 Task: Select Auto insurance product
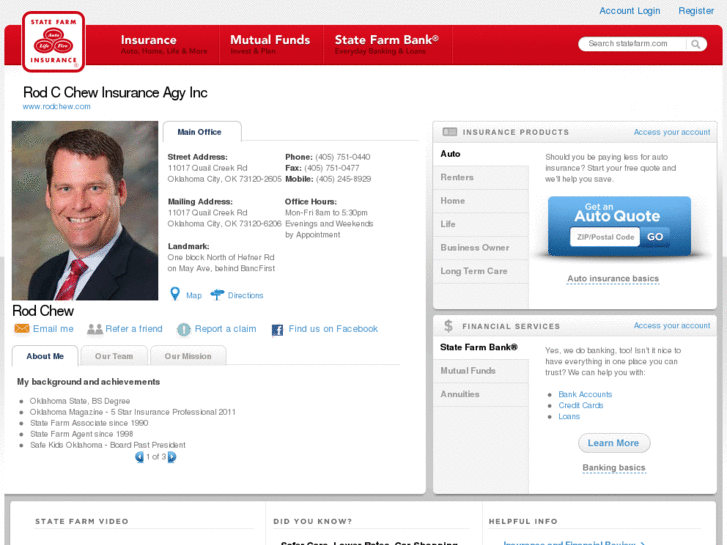pyautogui.click(x=481, y=154)
